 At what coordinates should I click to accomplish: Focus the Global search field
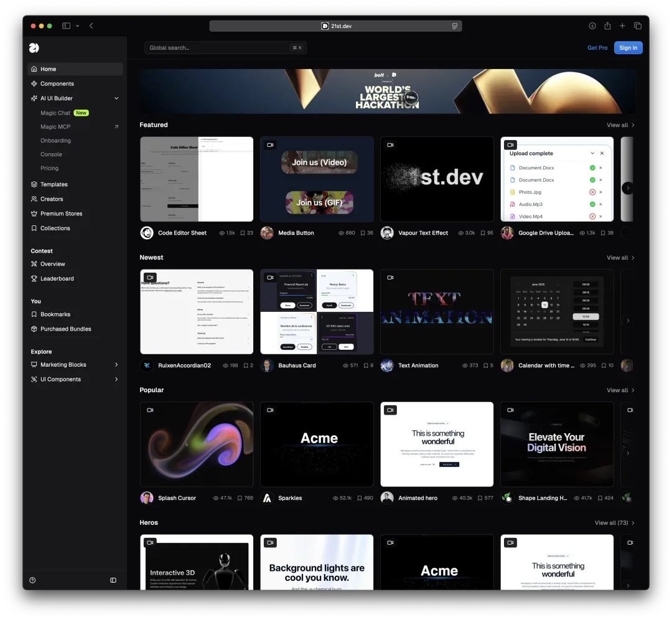(x=225, y=47)
